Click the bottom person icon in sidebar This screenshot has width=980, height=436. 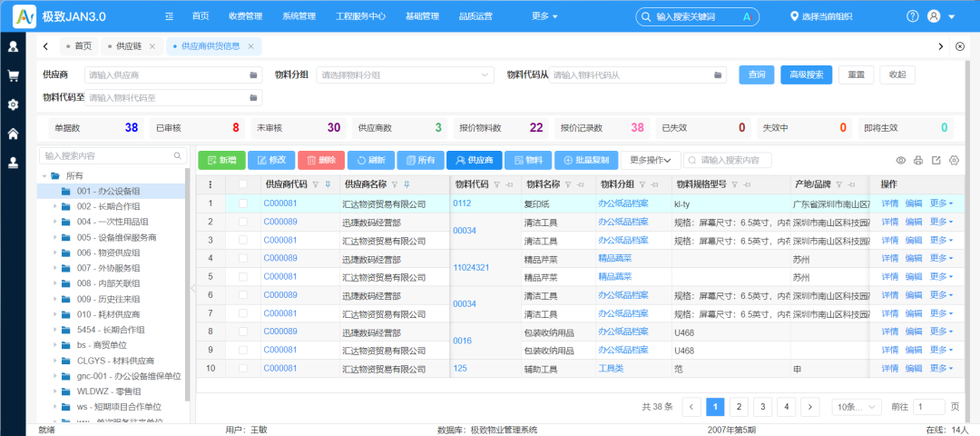click(x=13, y=162)
